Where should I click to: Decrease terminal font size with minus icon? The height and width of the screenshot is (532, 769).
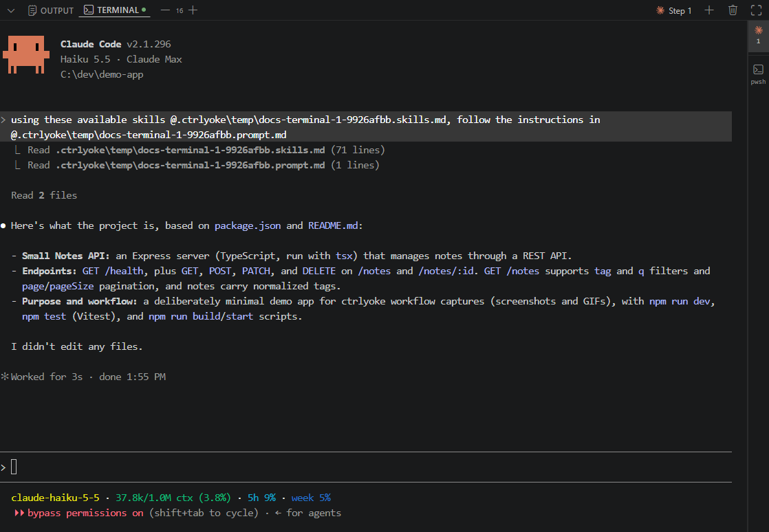coord(165,10)
